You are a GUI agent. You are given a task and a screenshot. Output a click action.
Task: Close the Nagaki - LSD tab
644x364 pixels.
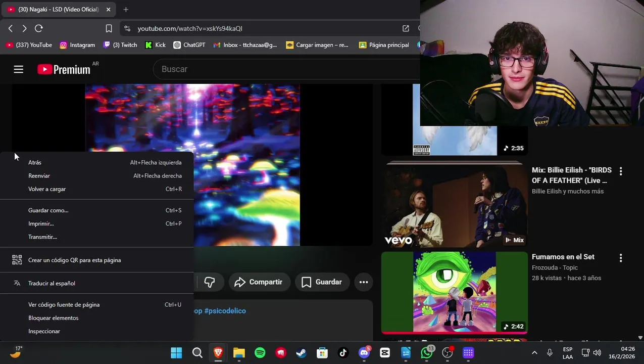(x=108, y=9)
